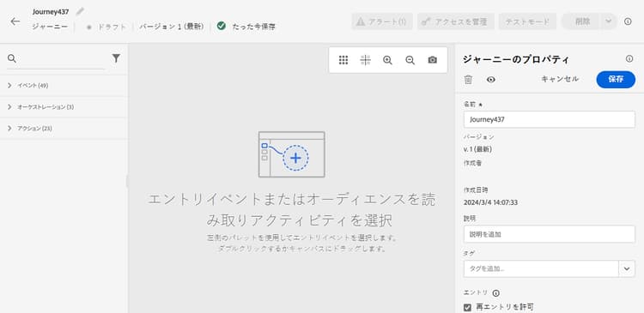Go back using the left arrow
The width and height of the screenshot is (644, 313).
tap(15, 21)
